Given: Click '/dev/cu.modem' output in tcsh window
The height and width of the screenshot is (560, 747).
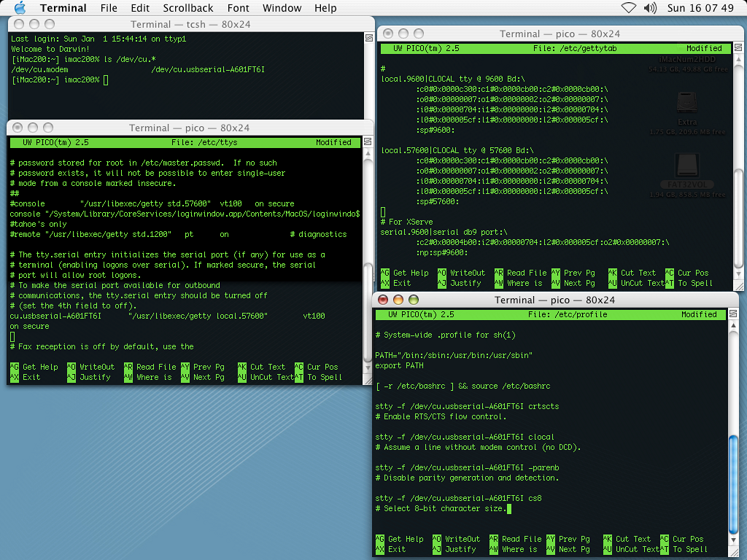Looking at the screenshot, I should tap(39, 69).
